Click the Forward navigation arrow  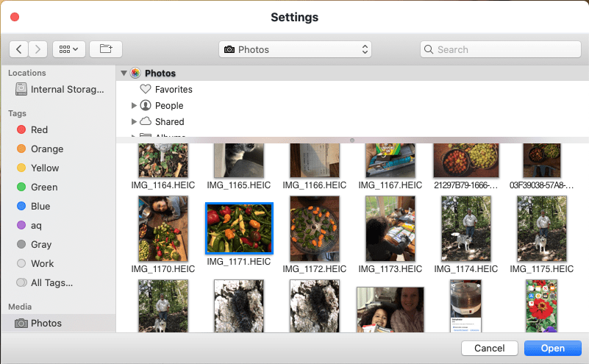point(38,49)
